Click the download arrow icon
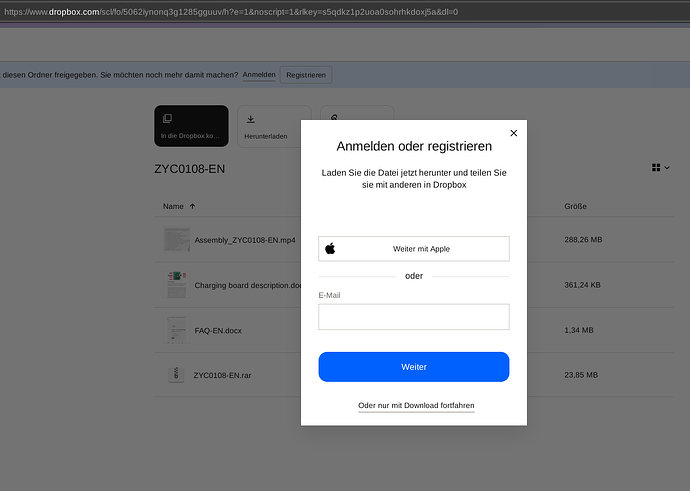690x491 pixels. [x=251, y=119]
